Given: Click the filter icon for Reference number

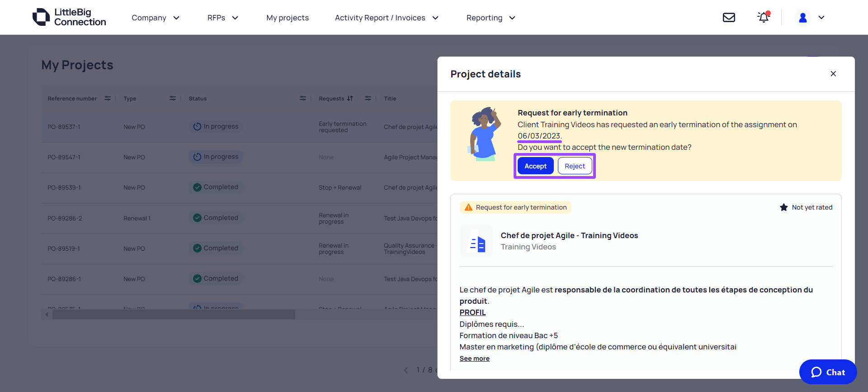Looking at the screenshot, I should (108, 98).
